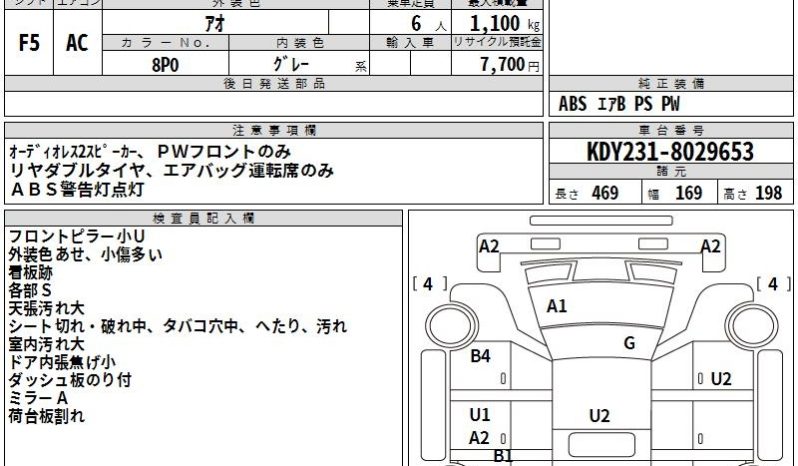Click the 'U2' mark on the roof
This screenshot has width=798, height=466.
pos(600,416)
